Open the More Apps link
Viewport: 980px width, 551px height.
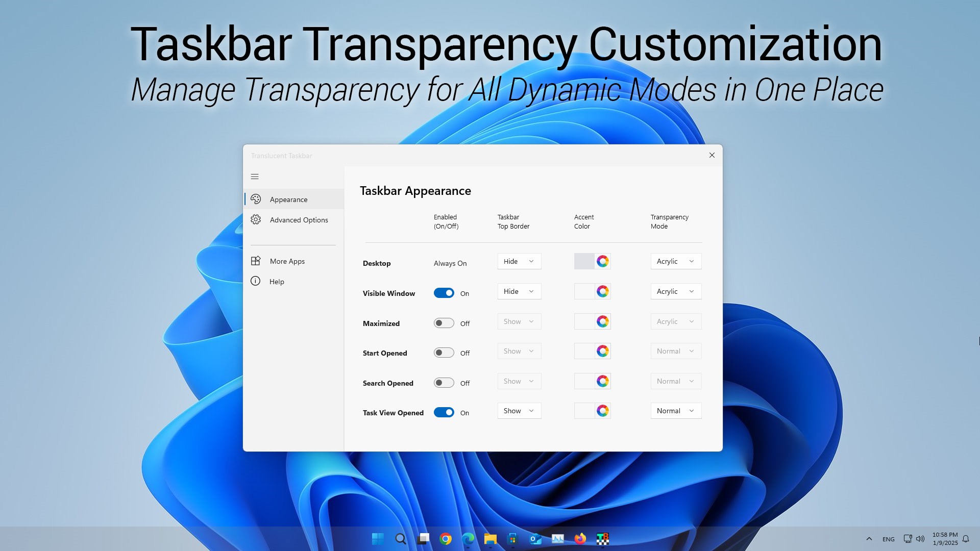click(287, 261)
